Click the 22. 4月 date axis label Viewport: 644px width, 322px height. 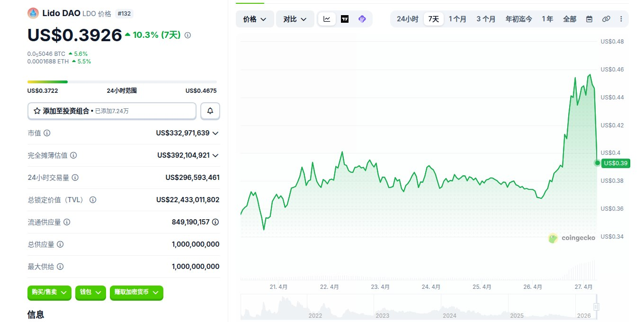click(329, 287)
